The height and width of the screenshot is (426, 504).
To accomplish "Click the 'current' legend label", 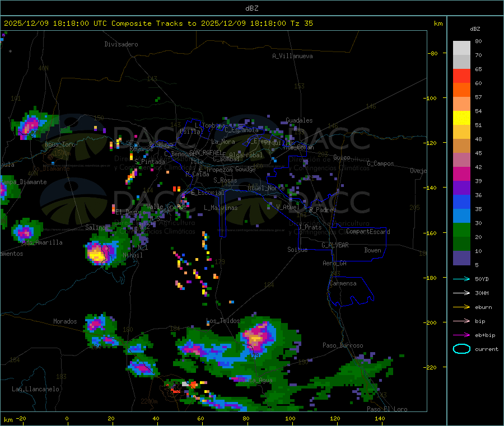I will point(487,349).
